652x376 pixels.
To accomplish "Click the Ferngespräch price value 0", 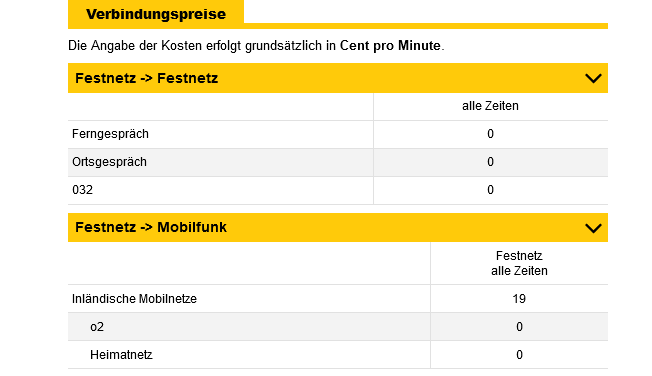I will [490, 134].
